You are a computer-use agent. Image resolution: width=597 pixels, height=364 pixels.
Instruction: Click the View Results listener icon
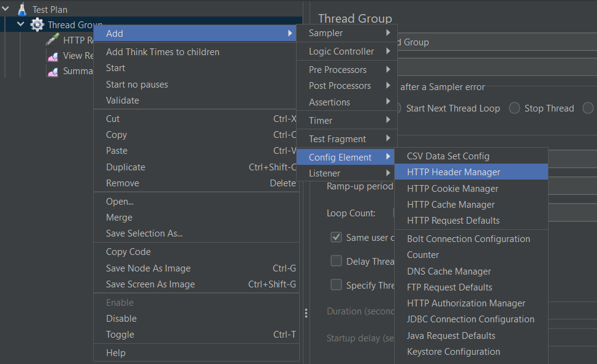click(x=53, y=56)
